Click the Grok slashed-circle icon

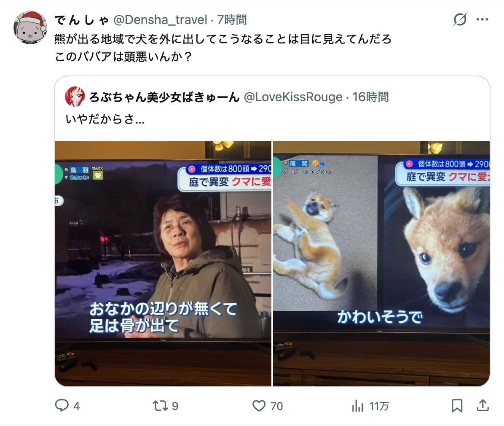[460, 20]
